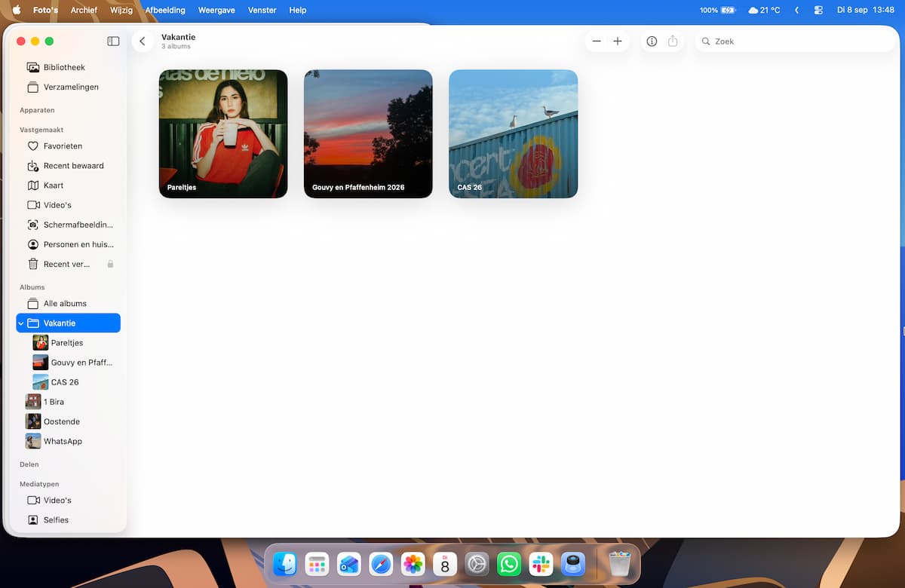Open Launchpad from the Dock
The image size is (905, 588).
[x=317, y=564]
